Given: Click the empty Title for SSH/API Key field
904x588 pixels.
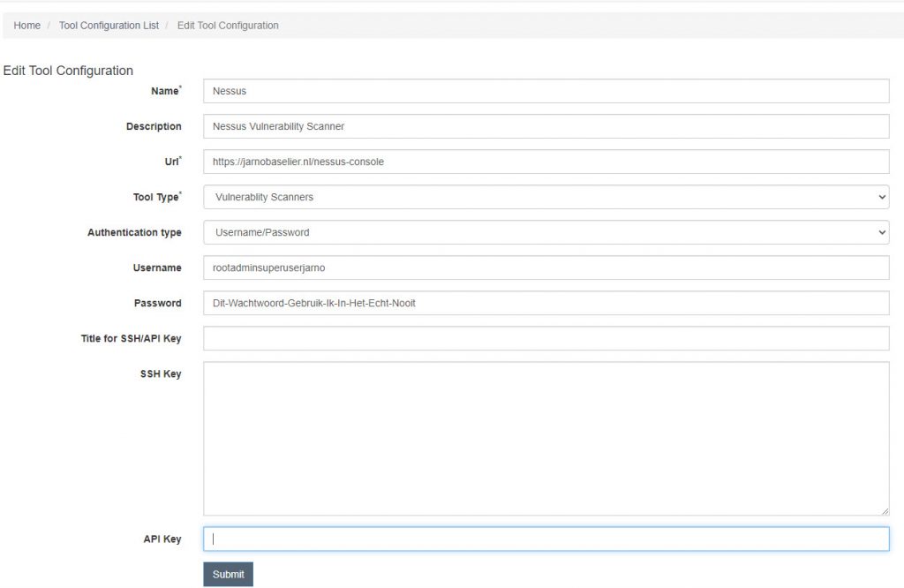Looking at the screenshot, I should pyautogui.click(x=546, y=338).
